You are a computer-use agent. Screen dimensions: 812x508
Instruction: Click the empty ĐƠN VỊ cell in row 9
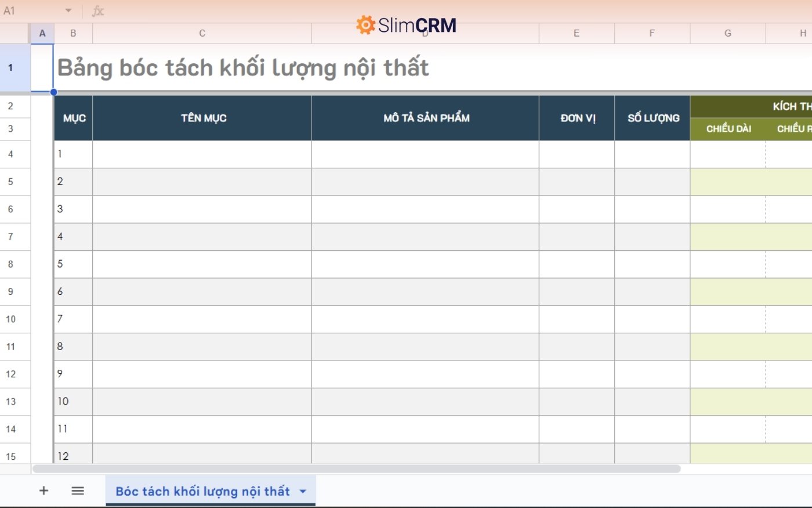coord(577,291)
